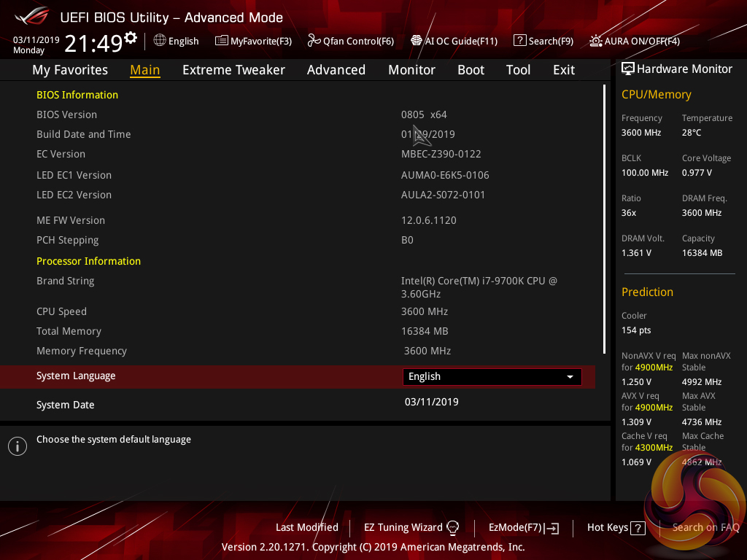
Task: Click Last Modified button
Action: tap(307, 528)
